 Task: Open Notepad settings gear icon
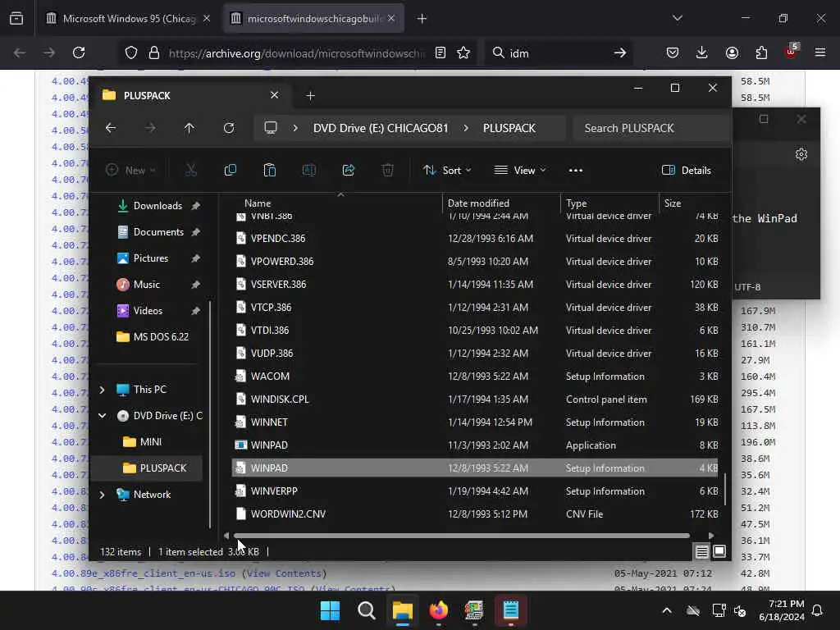(x=801, y=154)
